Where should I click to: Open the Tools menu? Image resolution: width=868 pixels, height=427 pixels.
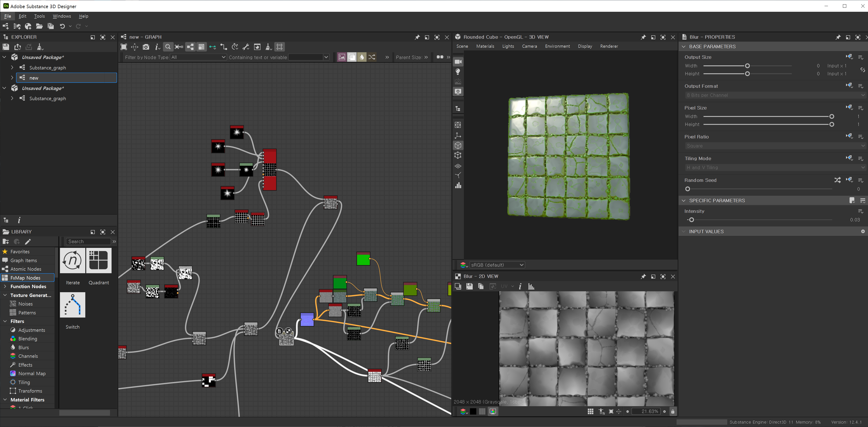click(39, 16)
